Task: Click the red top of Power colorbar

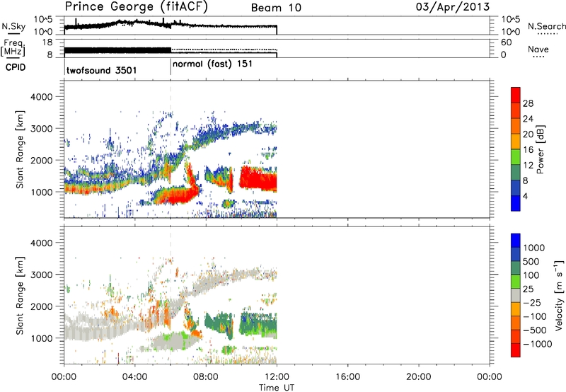Action: coord(516,95)
